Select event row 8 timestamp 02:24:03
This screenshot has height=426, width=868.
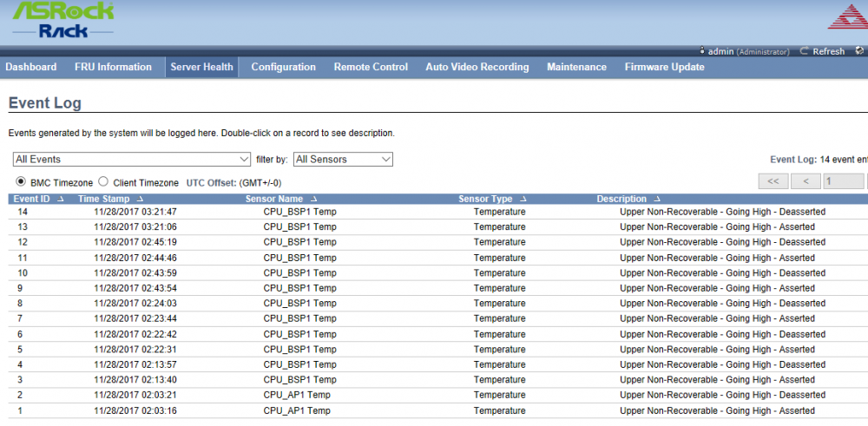point(135,303)
